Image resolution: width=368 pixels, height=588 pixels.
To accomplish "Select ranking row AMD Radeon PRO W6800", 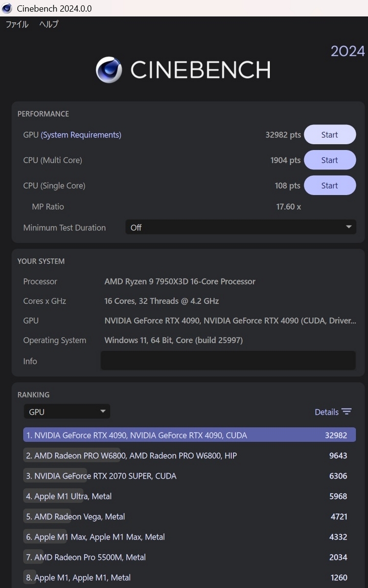I will coord(189,456).
